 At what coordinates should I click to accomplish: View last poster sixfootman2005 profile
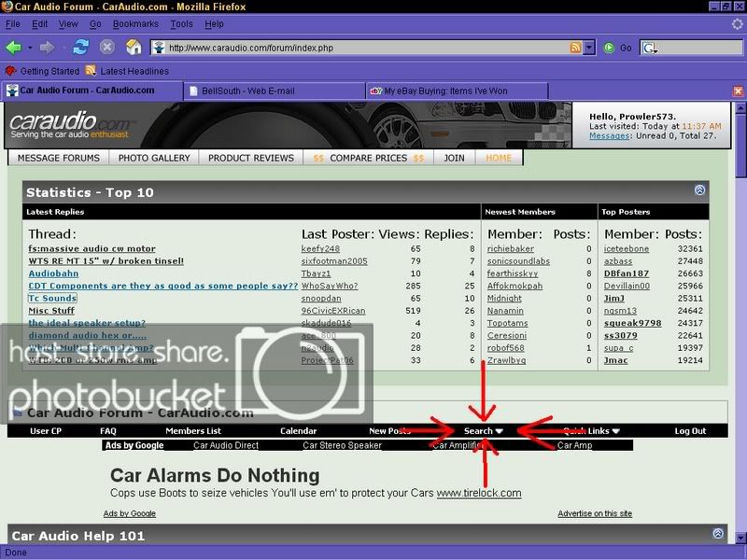click(x=334, y=261)
